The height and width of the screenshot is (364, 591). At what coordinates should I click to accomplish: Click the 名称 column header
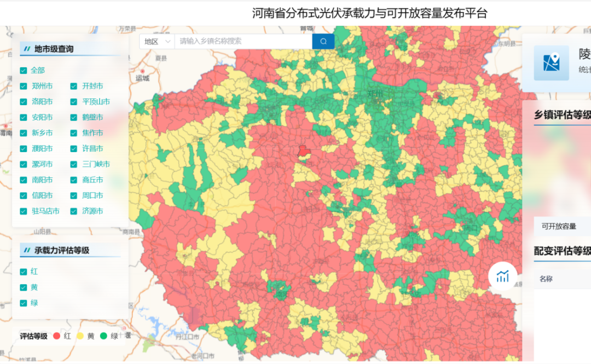(546, 279)
